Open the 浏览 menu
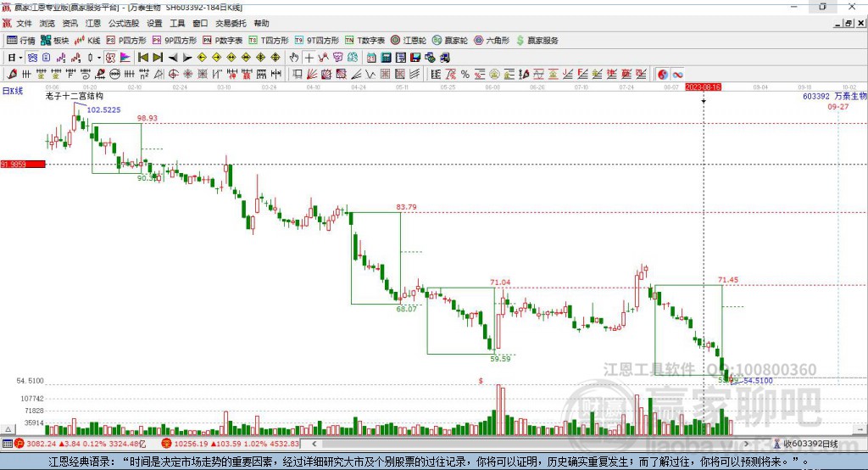The image size is (868, 470). point(47,23)
